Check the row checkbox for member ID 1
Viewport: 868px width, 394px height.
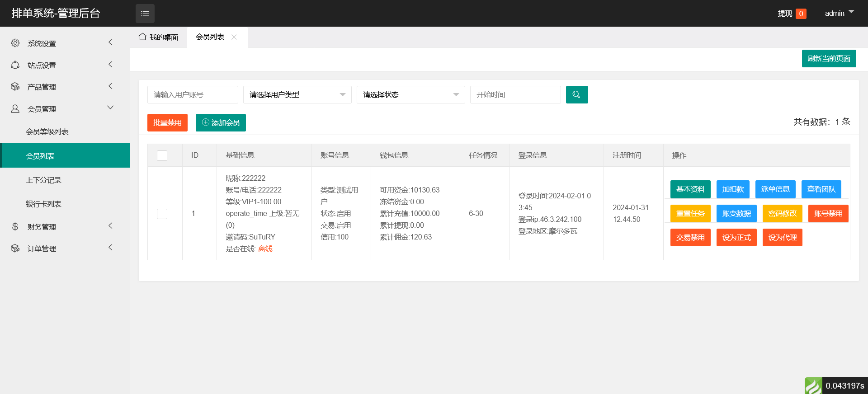tap(162, 214)
